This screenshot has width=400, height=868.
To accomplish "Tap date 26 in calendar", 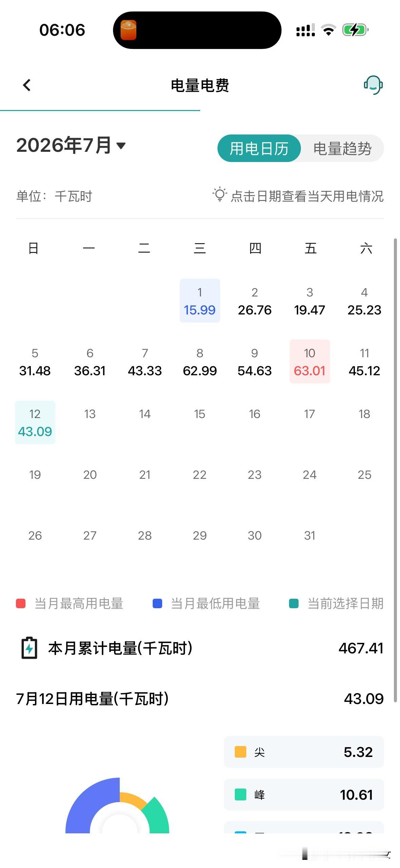I will click(x=35, y=536).
